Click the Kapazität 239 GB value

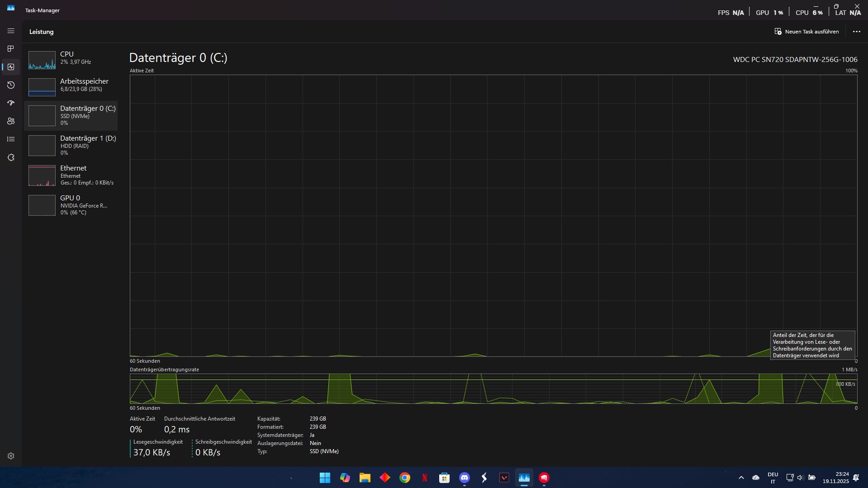318,419
